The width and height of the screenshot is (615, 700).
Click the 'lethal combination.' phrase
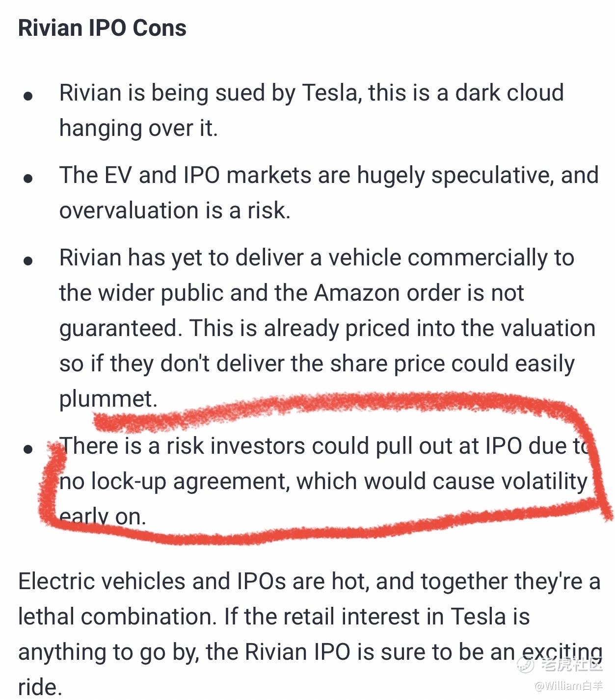click(117, 617)
